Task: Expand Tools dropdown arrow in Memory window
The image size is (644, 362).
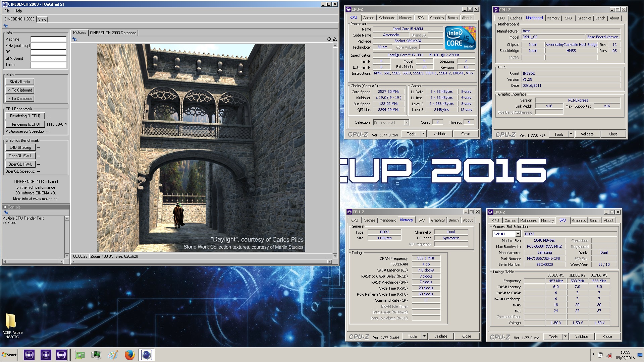Action: [424, 336]
